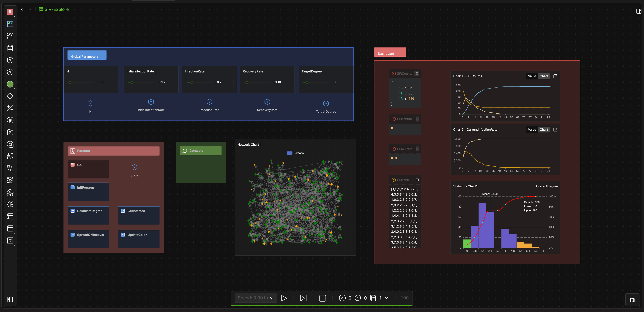Switch Chart1 - SIRCounts to the Value tab
This screenshot has height=312, width=644.
pos(532,76)
